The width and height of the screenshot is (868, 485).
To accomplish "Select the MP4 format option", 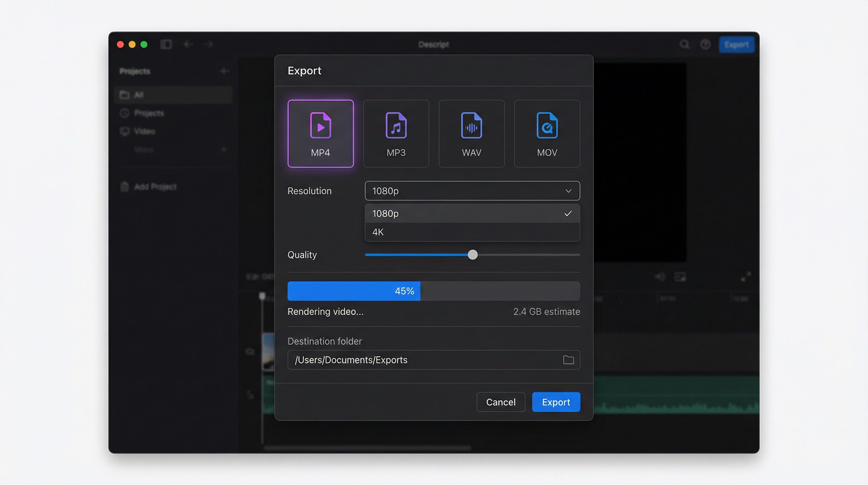I will coord(320,134).
